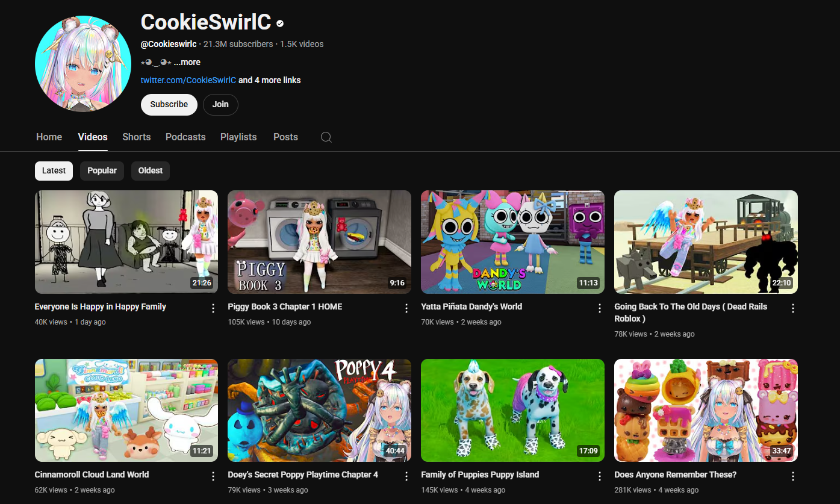
Task: Click the 17:09 duration badge
Action: tap(588, 451)
